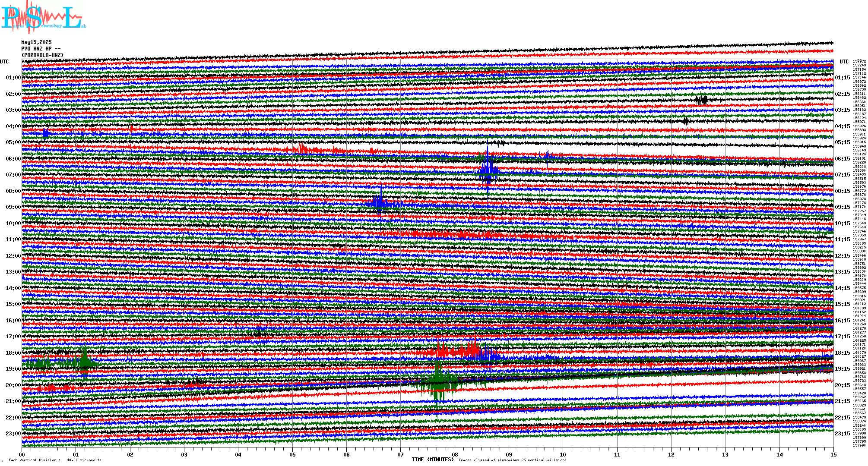Click the '05:00' hour label on left
868x466 pixels.
pyautogui.click(x=13, y=142)
